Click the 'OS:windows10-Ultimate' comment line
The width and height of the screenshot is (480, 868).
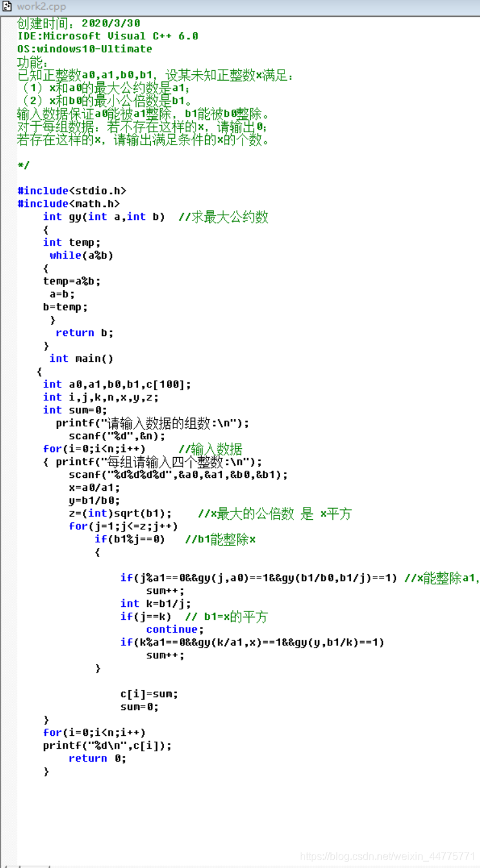pos(85,49)
